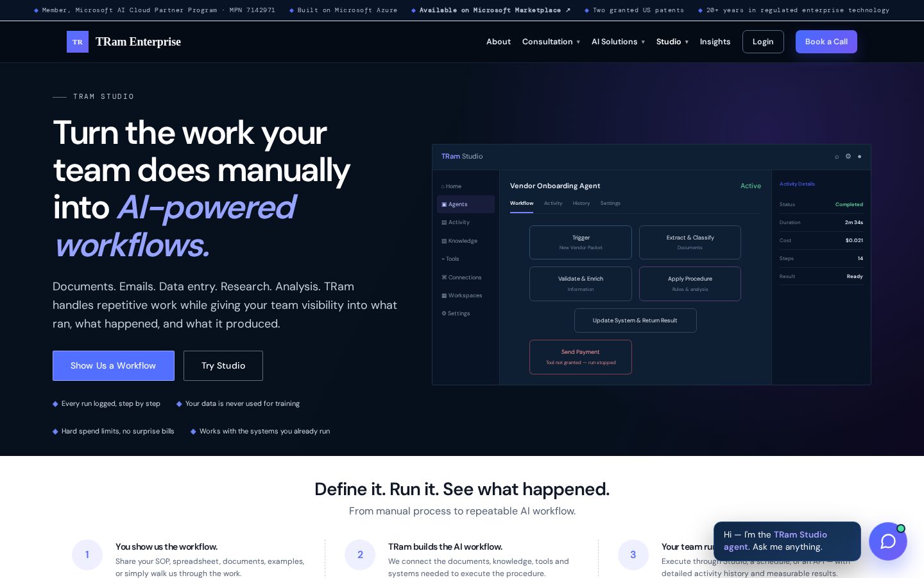
Task: Click the step 1 number circle
Action: [x=87, y=555]
